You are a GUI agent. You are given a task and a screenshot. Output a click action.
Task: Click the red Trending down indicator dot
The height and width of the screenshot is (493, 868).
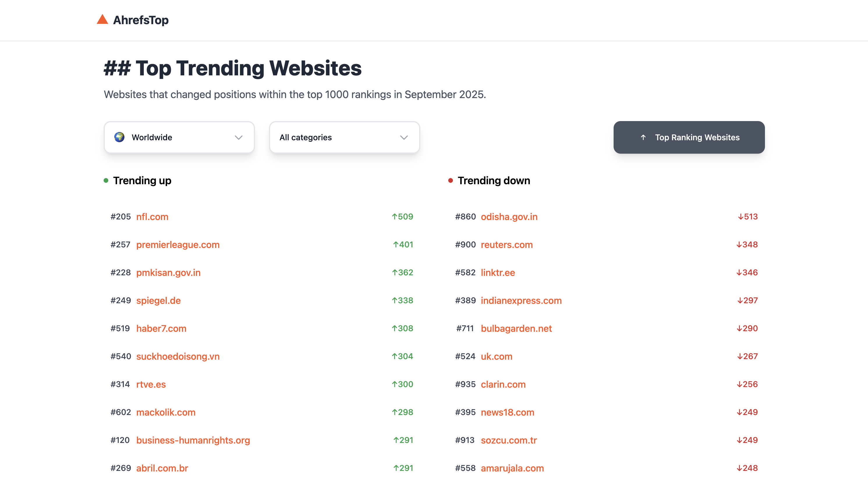coord(450,180)
